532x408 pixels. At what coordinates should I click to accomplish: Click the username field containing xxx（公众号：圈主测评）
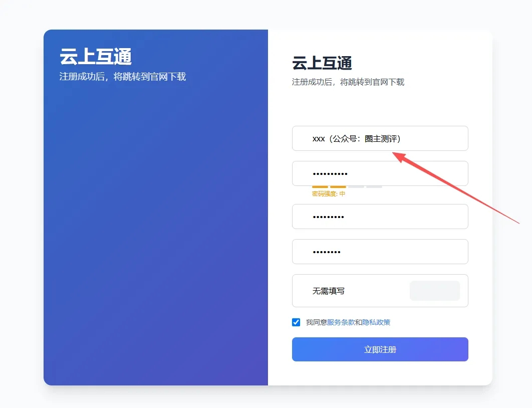tap(380, 138)
